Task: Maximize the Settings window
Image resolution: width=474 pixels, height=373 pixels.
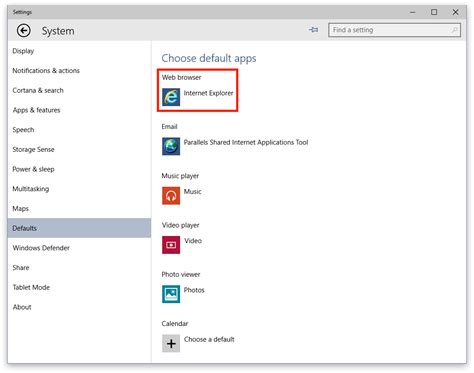Action: [434, 12]
